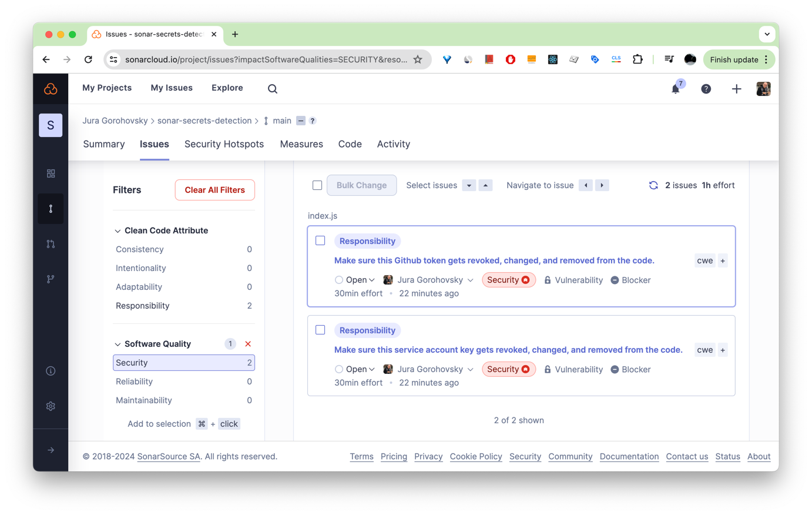Open the dashboards grid icon in the sidebar
Screen dimensions: 812x515
tap(51, 173)
